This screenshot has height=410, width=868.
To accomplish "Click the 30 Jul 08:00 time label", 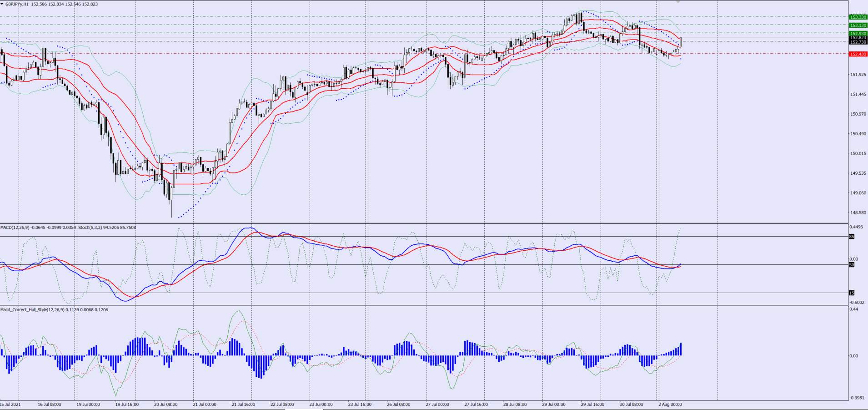I will [x=632, y=404].
